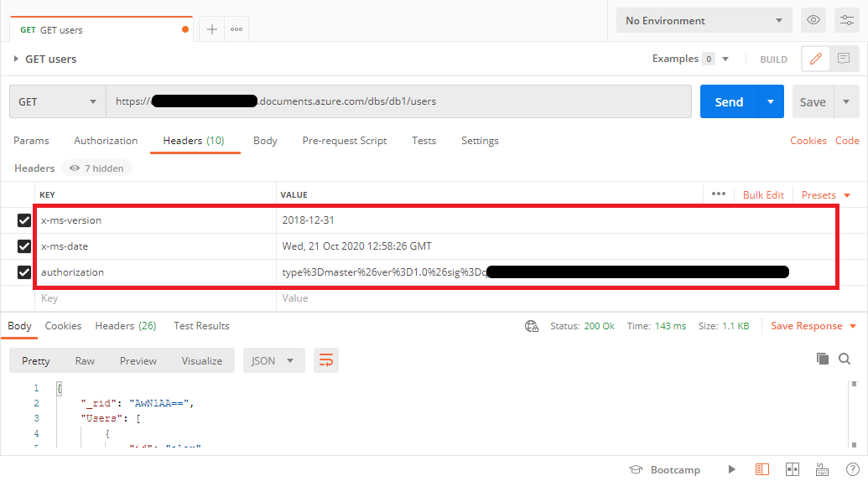Open Bootcamp graduation cap icon
Viewport: 868px width, 481px height.
pyautogui.click(x=636, y=469)
